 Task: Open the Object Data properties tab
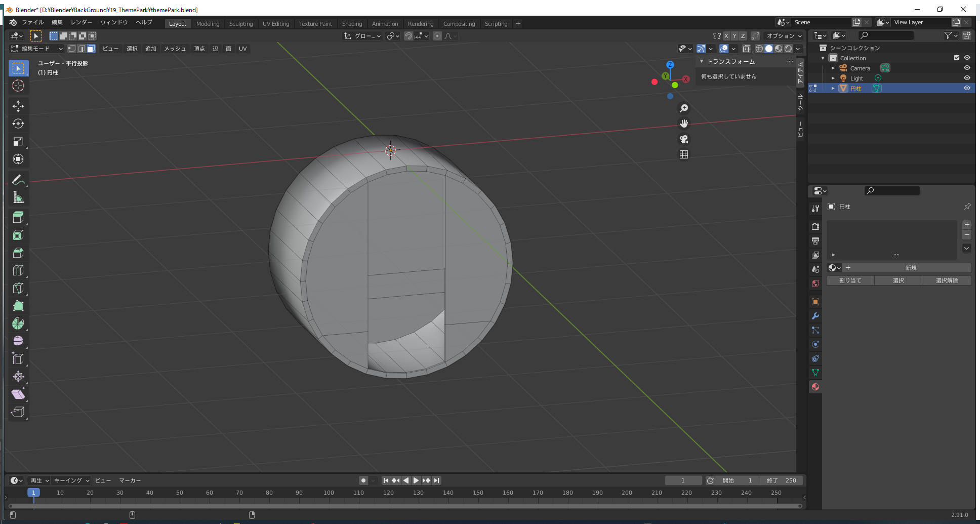815,373
